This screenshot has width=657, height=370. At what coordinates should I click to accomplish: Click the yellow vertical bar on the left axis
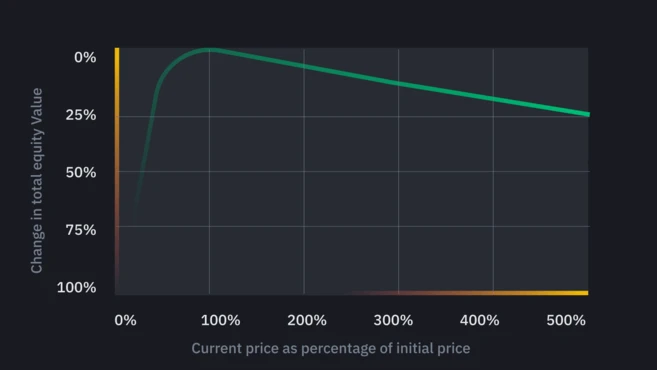[x=117, y=170]
